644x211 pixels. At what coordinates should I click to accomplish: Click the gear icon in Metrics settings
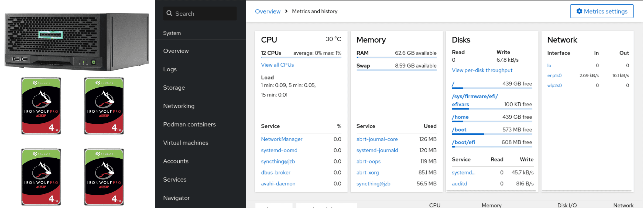point(579,11)
